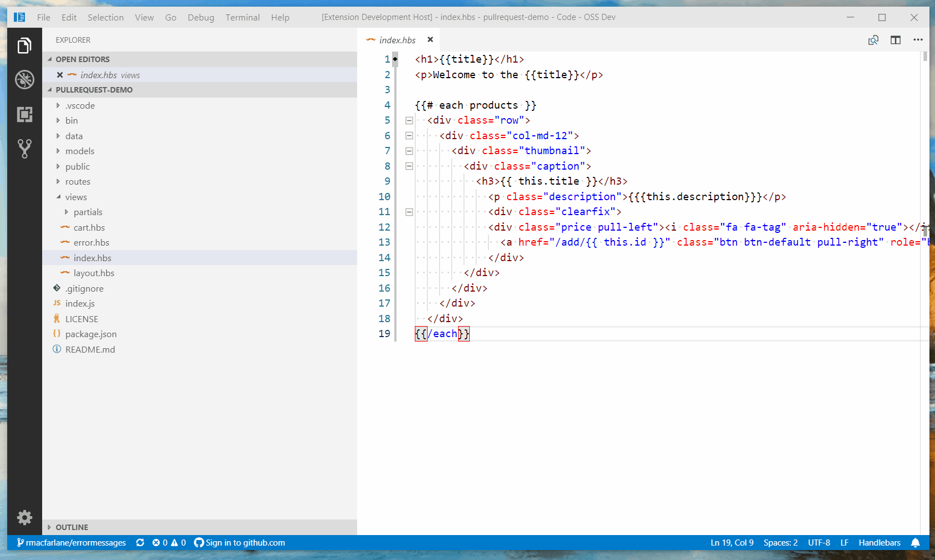Open the Explorer view in the activity bar

(24, 45)
